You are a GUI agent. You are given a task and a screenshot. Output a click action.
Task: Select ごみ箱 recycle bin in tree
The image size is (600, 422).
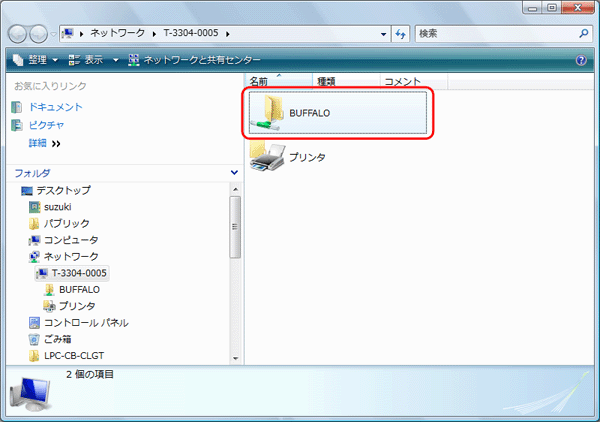coord(58,339)
